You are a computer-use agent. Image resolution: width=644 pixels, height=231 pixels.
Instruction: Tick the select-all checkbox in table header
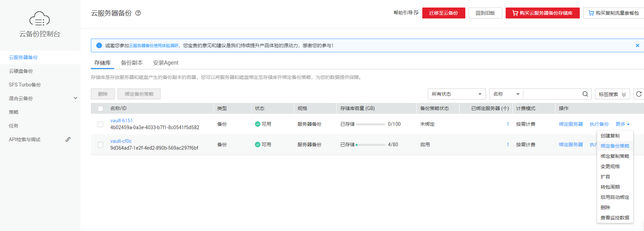coord(100,109)
